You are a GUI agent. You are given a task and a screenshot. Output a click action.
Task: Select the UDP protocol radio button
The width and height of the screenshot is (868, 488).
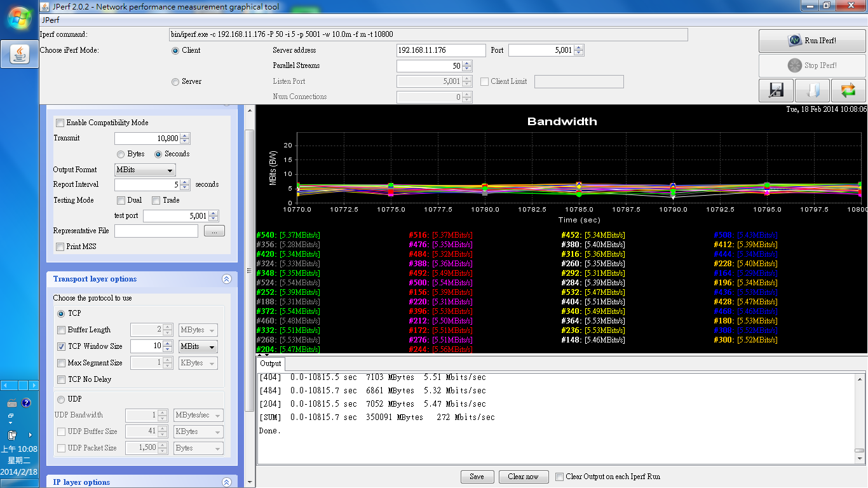point(61,400)
